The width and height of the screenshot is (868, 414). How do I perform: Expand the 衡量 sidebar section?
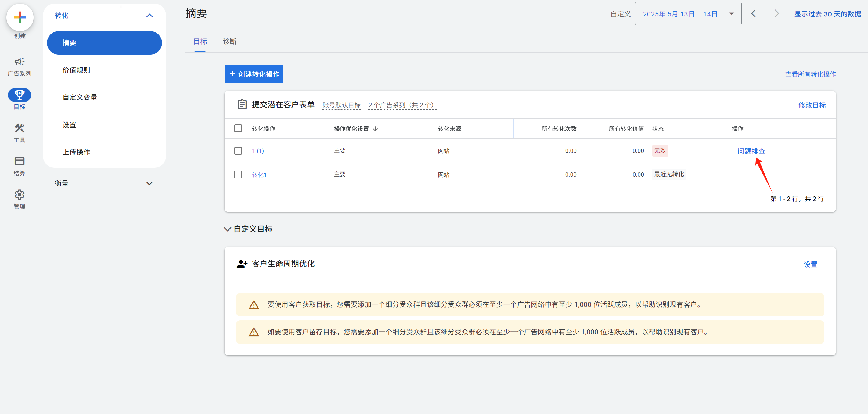[149, 184]
